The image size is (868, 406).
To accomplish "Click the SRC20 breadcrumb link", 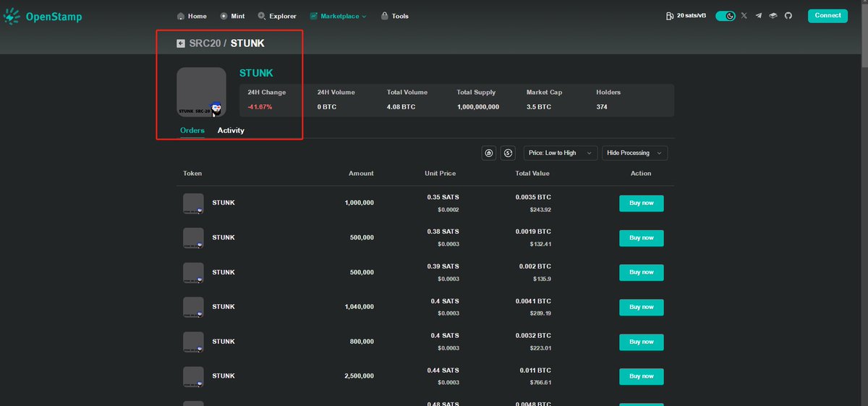I will tap(205, 43).
